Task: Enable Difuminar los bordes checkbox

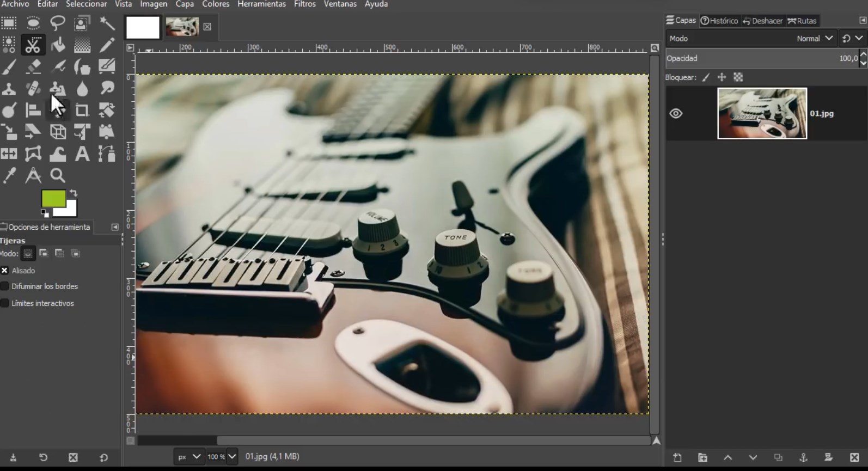Action: 4,286
